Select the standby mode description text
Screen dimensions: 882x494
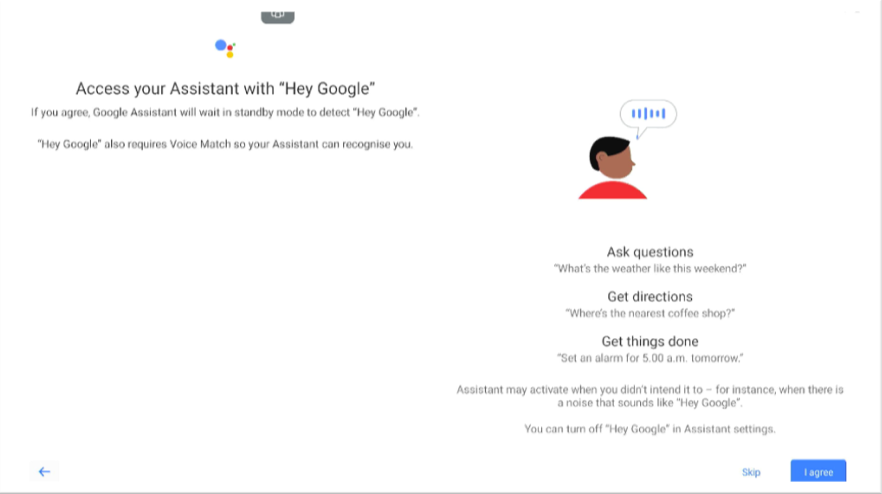pyautogui.click(x=225, y=112)
